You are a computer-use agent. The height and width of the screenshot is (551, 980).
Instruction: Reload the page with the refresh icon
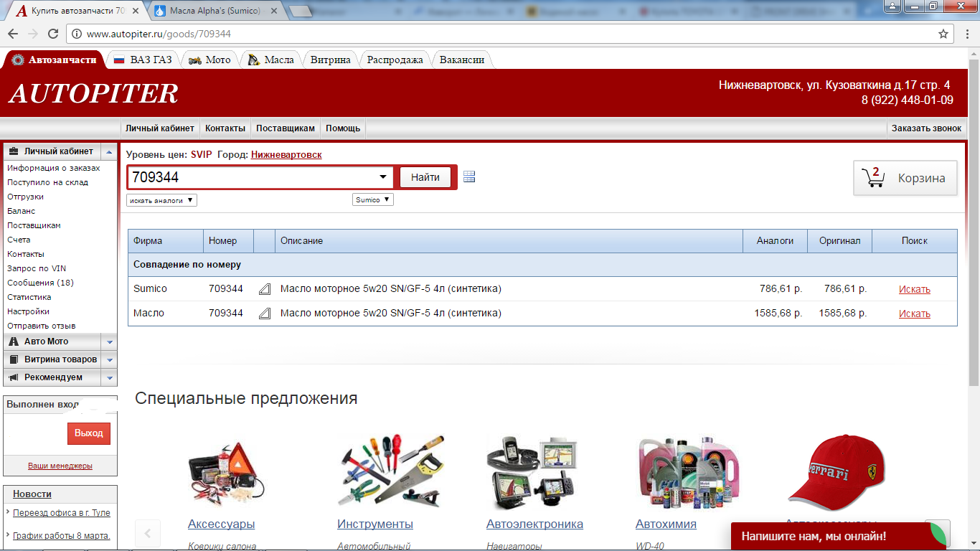point(52,34)
